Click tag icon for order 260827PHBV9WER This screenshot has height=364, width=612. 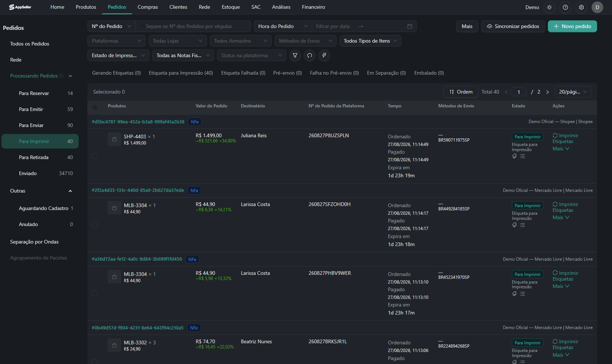coord(514,294)
